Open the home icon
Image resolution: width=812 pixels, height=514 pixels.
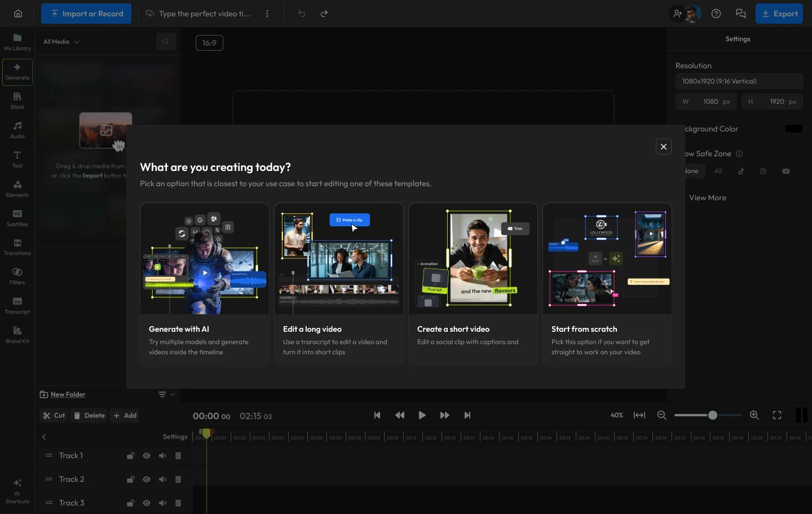18,14
